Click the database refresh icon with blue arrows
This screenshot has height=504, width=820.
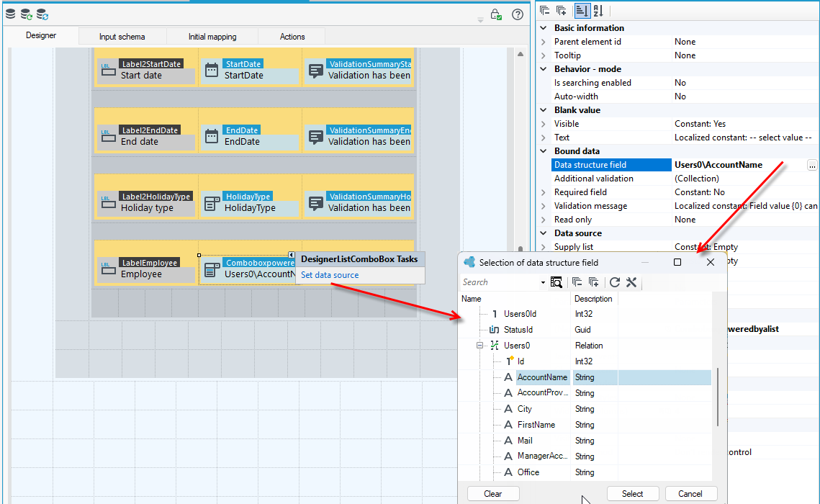tap(42, 14)
